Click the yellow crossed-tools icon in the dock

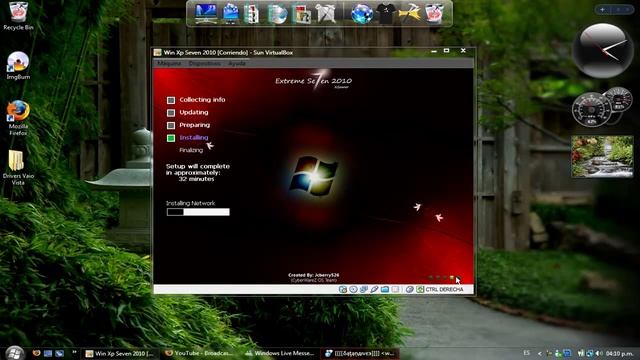[x=410, y=13]
